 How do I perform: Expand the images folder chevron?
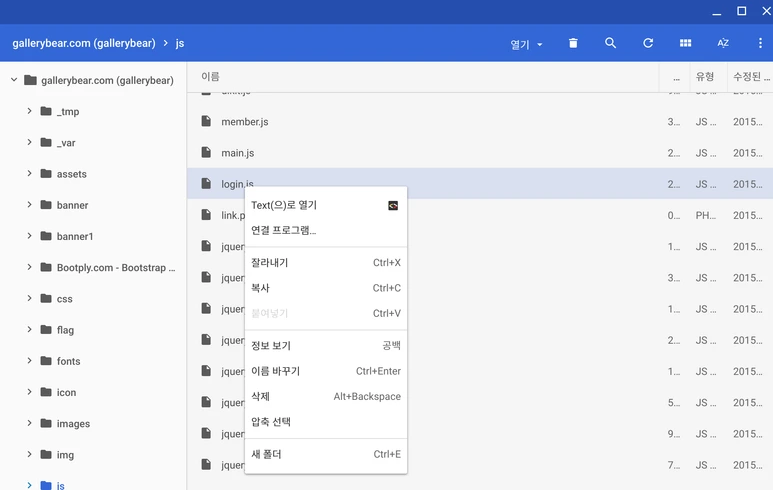pyautogui.click(x=30, y=423)
